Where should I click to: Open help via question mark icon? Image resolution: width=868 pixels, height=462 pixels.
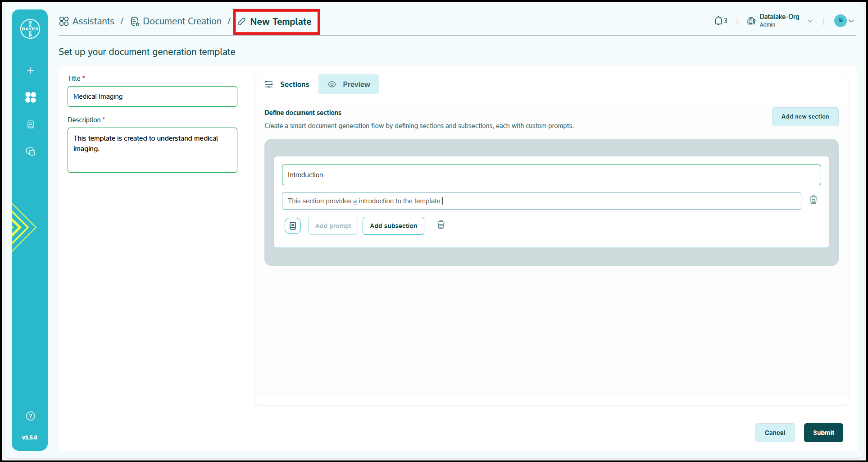coord(31,416)
